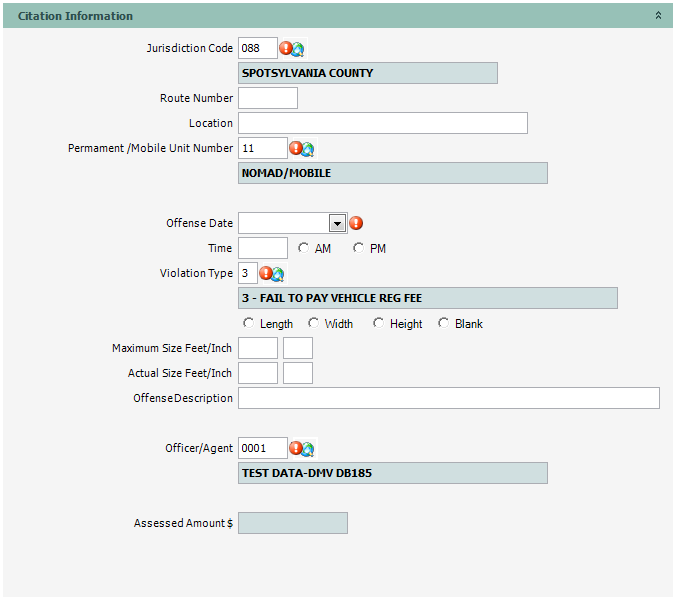Open the Violation Type lookup globe icon
The width and height of the screenshot is (679, 604).
(x=278, y=274)
